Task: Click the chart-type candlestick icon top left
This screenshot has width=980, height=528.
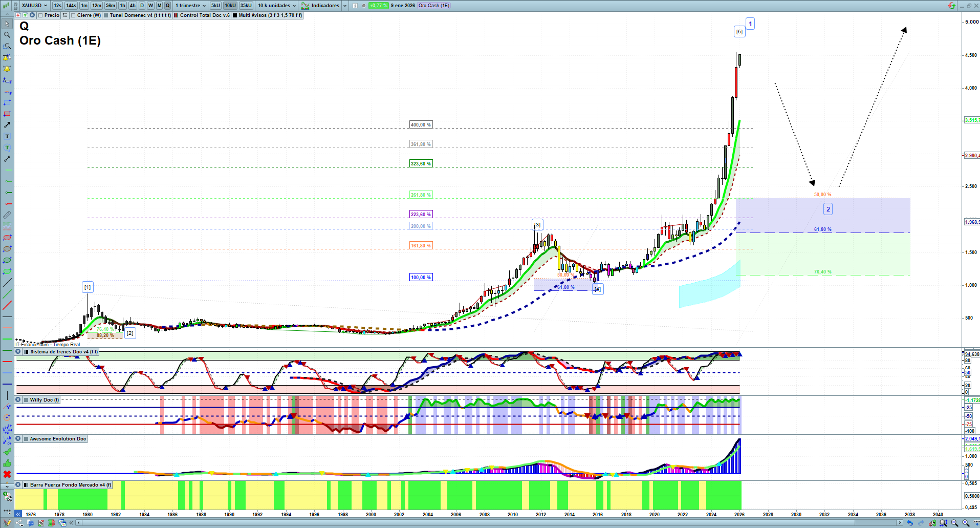Action: pyautogui.click(x=6, y=6)
